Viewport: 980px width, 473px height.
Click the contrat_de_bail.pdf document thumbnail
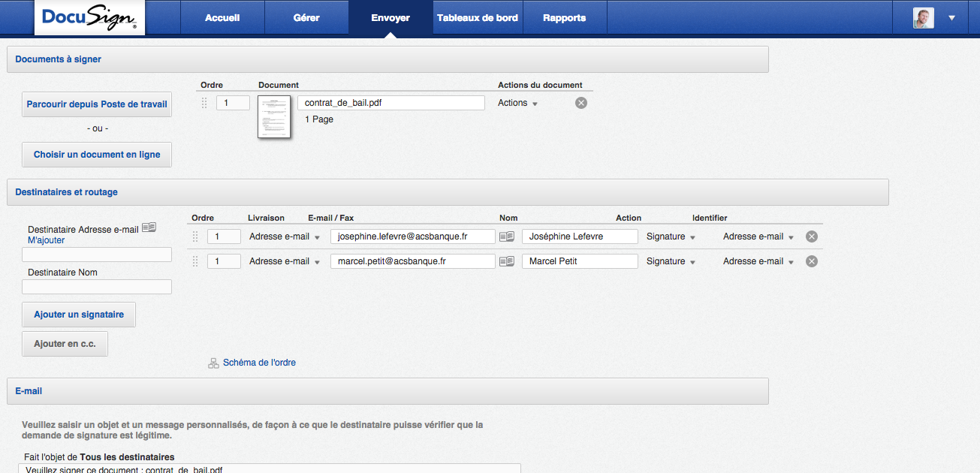[x=274, y=116]
